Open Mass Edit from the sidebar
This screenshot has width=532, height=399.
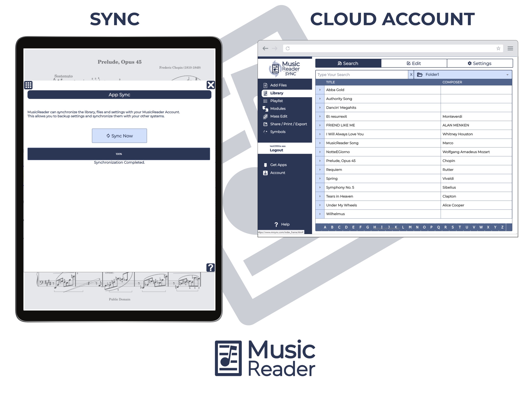pyautogui.click(x=278, y=116)
